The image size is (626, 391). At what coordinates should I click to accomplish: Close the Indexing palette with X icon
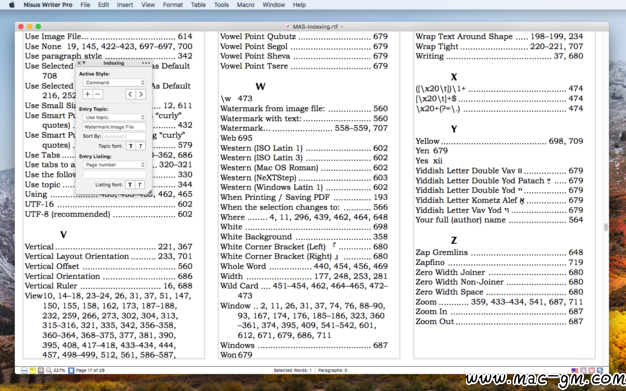click(79, 63)
